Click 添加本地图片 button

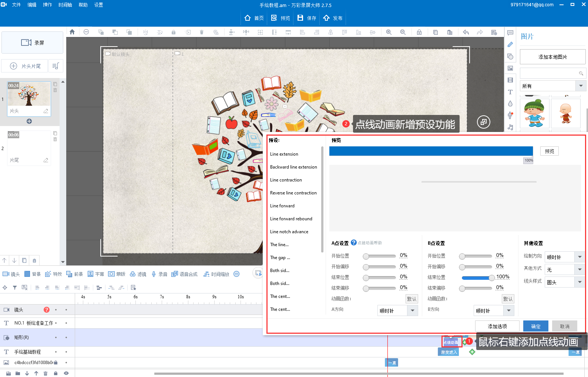pos(553,57)
